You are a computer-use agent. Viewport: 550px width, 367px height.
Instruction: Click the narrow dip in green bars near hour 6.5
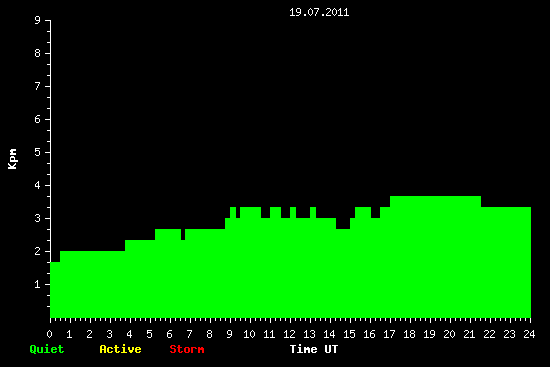point(183,234)
